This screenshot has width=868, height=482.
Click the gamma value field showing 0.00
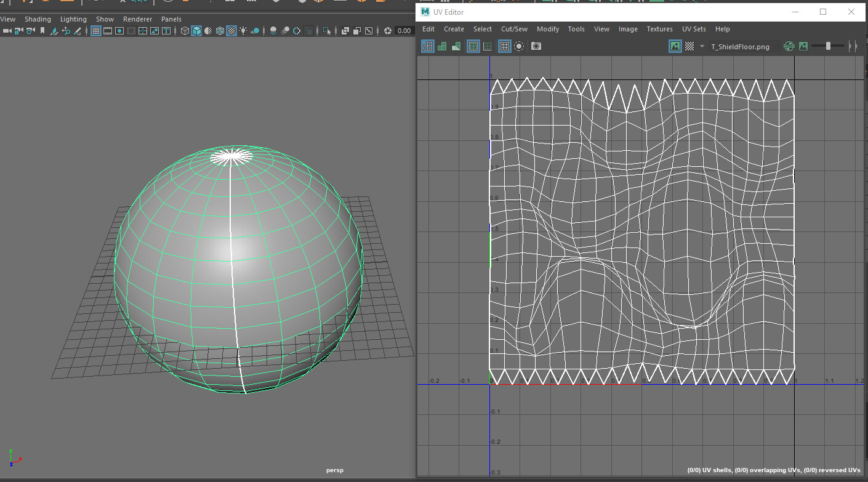coord(404,31)
